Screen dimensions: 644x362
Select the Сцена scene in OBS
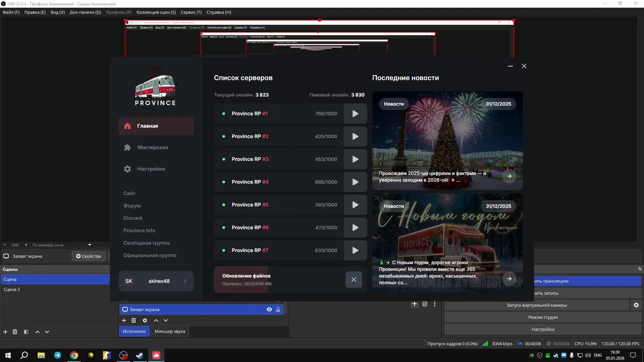(x=55, y=279)
